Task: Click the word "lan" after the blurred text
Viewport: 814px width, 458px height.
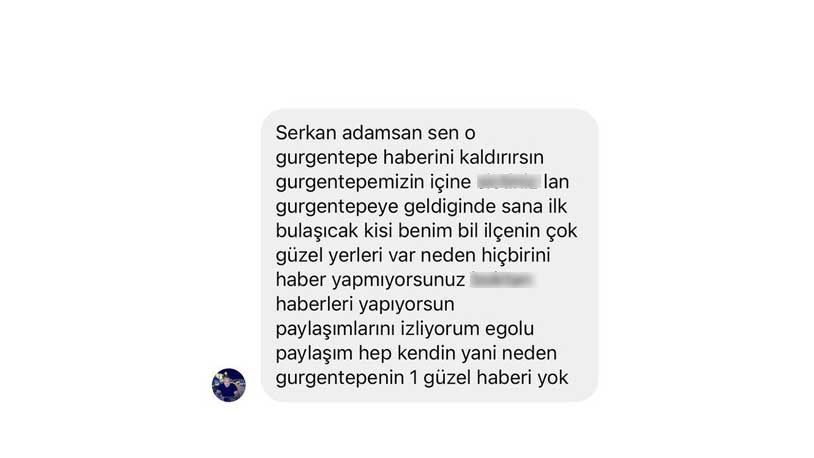Action: [556, 182]
